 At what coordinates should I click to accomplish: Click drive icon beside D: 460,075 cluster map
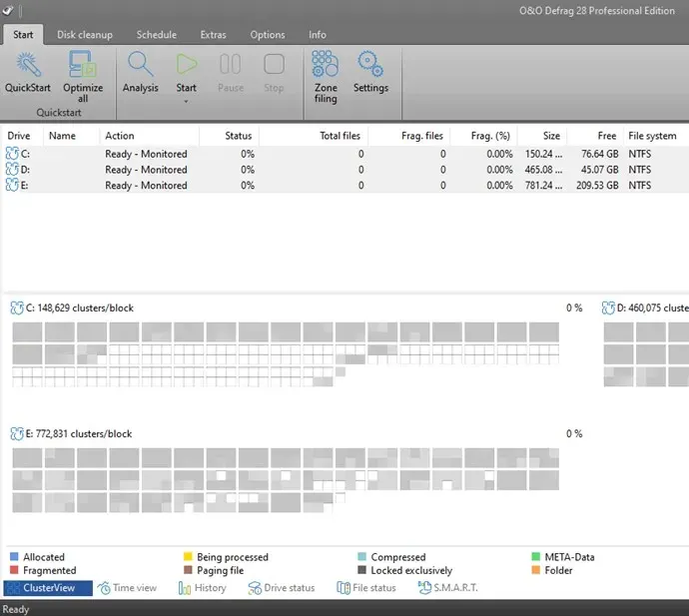[x=608, y=308]
